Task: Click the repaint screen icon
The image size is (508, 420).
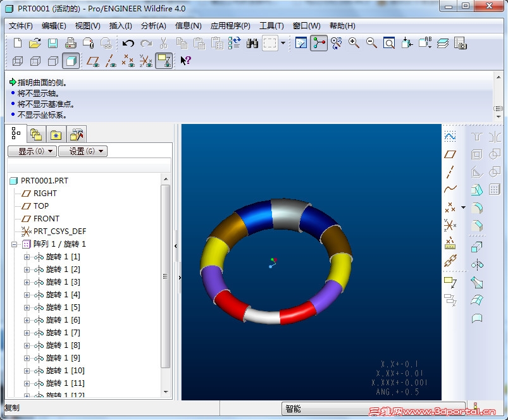Action: (301, 43)
